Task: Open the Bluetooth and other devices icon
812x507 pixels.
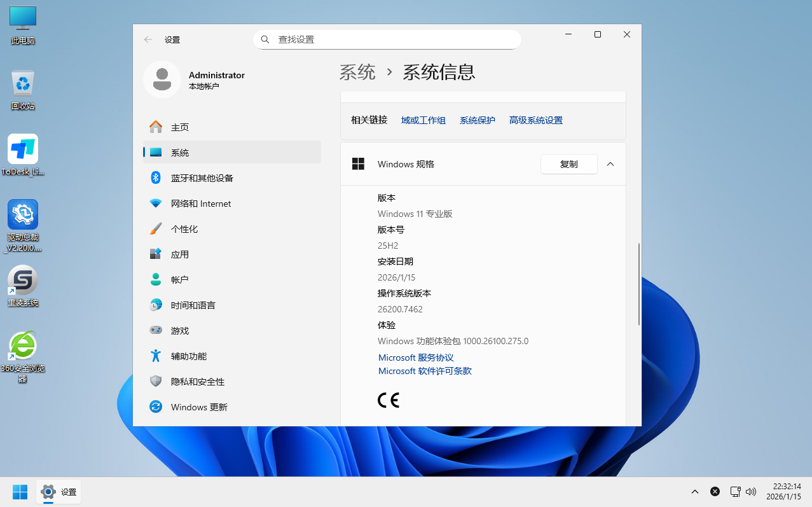Action: click(x=156, y=178)
